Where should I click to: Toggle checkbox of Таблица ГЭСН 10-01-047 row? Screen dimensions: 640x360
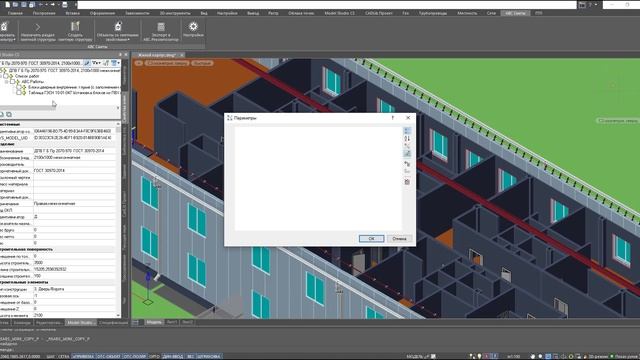[19, 93]
